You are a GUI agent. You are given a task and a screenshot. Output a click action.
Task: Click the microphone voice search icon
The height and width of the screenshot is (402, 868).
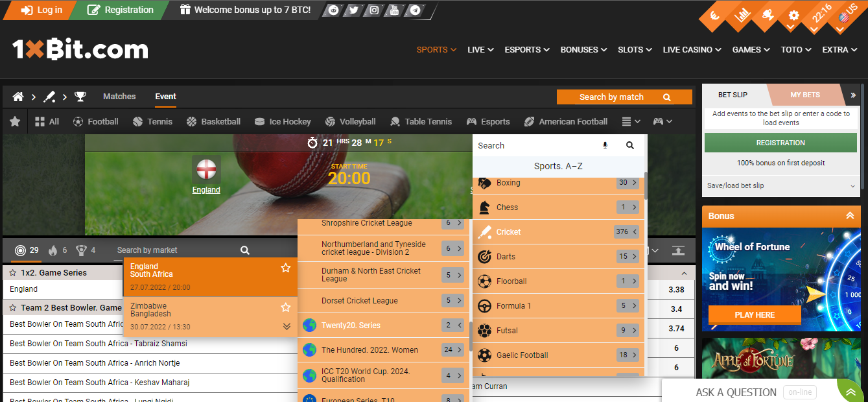pos(605,146)
